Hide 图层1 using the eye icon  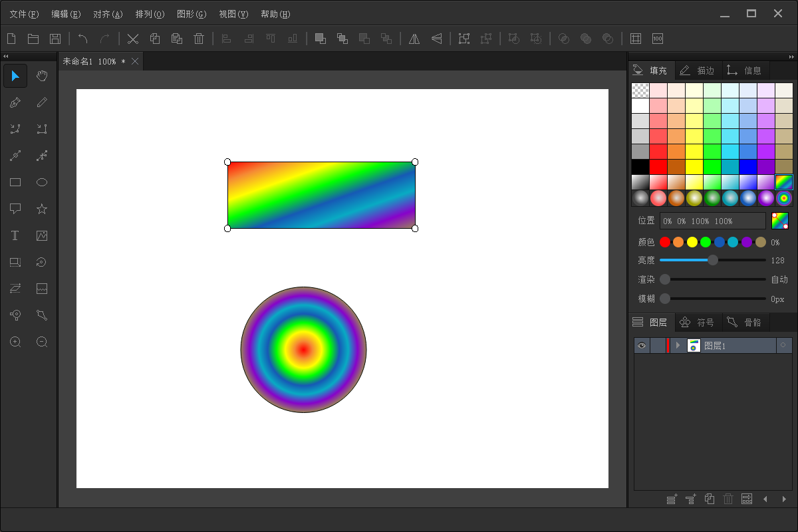pos(641,345)
